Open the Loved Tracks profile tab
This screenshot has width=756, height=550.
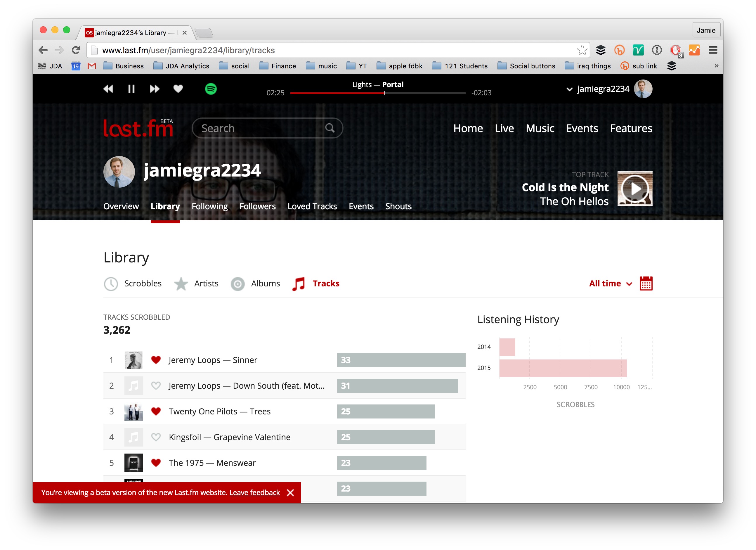[312, 206]
